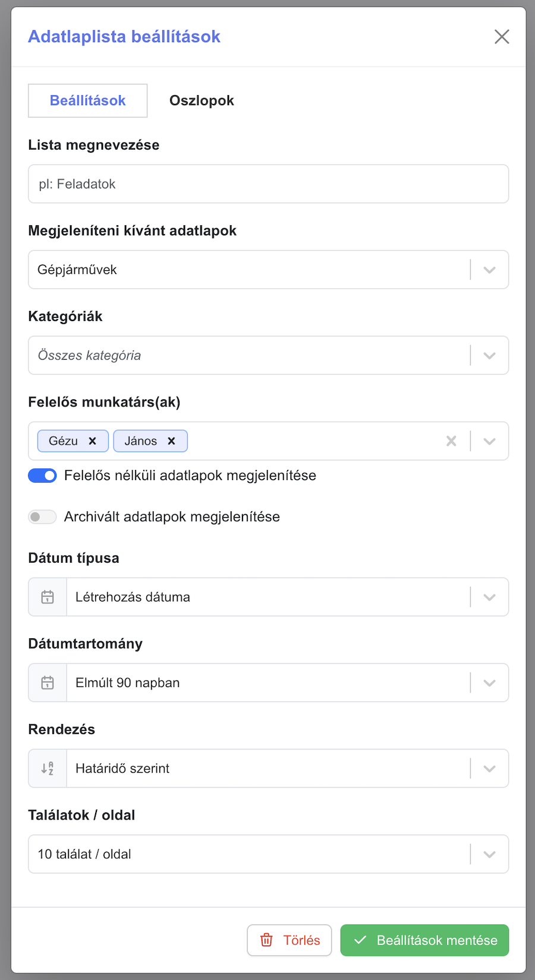Close the Adatlaplista beállítások dialog

[x=502, y=37]
